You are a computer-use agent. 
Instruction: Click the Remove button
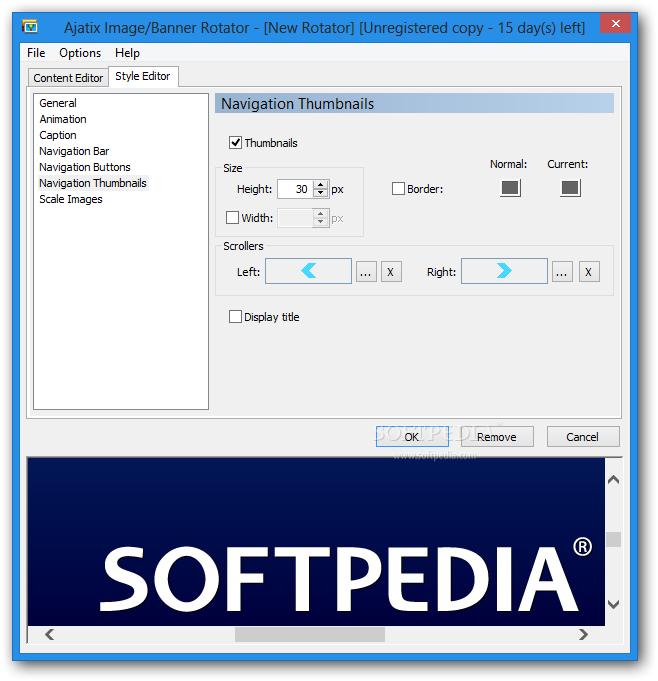point(497,436)
